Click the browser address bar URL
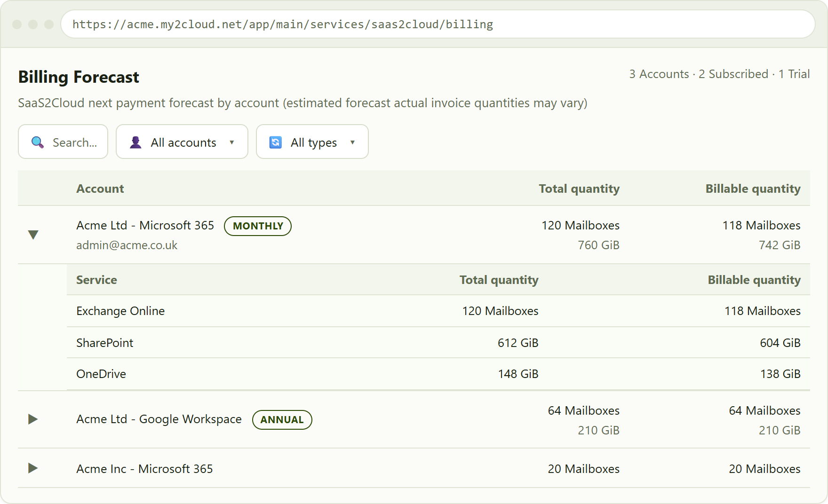828x504 pixels. point(283,24)
